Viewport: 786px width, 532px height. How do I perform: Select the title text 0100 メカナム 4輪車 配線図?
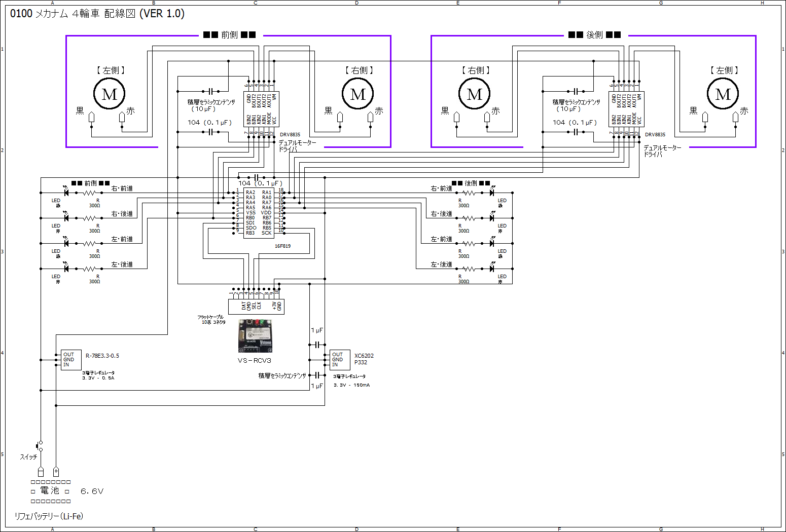click(x=97, y=14)
